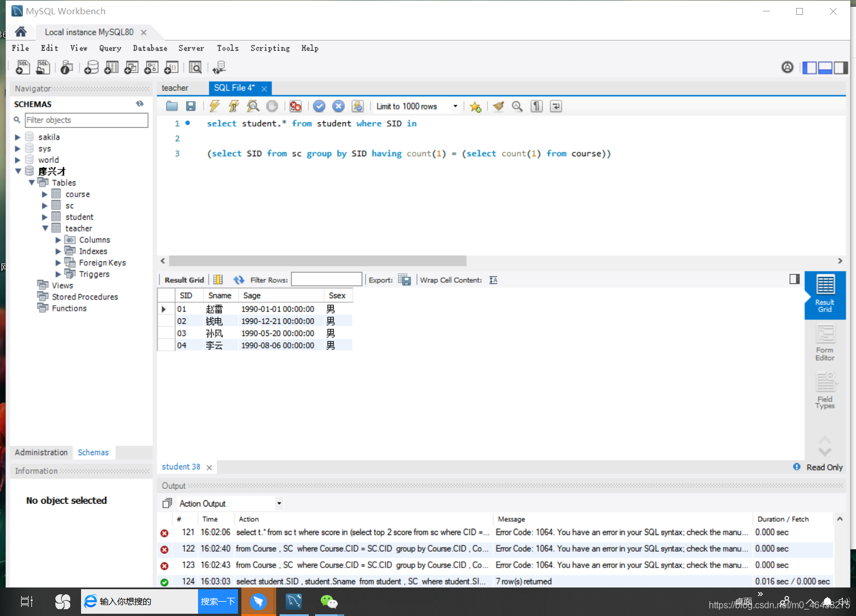
Task: Create a new schema icon
Action: [91, 67]
